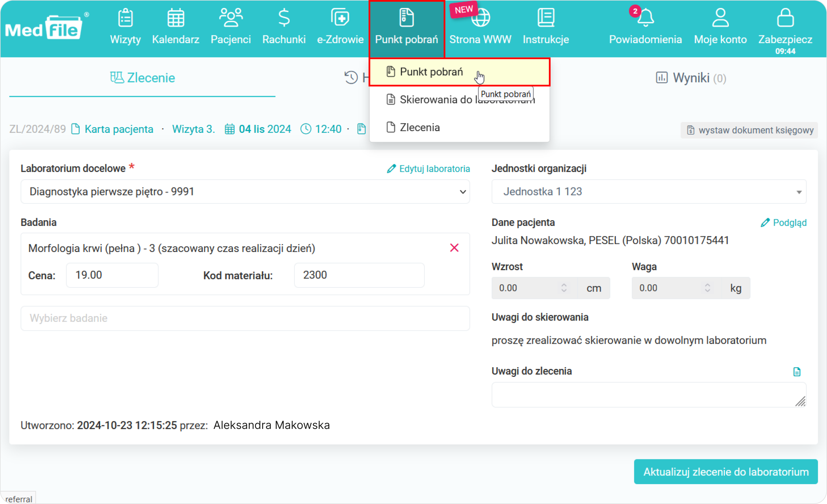The width and height of the screenshot is (827, 504).
Task: Click the Zabezpiecz lock icon
Action: 785,18
